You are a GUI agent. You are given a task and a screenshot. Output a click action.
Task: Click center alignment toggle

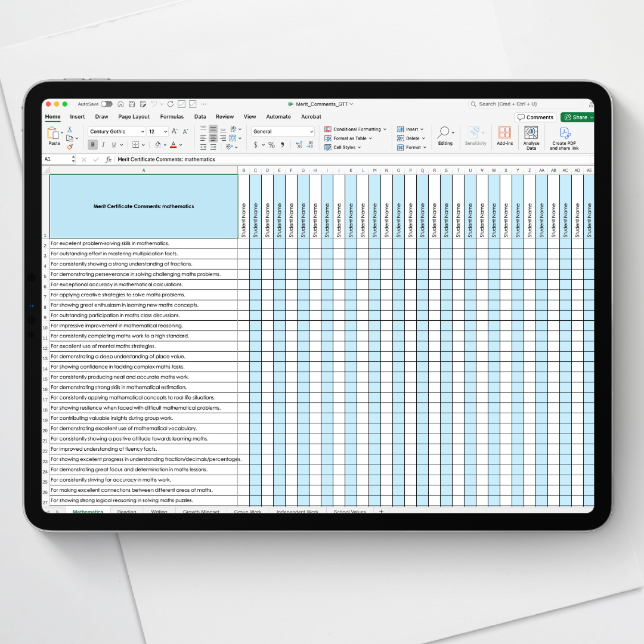(x=212, y=138)
